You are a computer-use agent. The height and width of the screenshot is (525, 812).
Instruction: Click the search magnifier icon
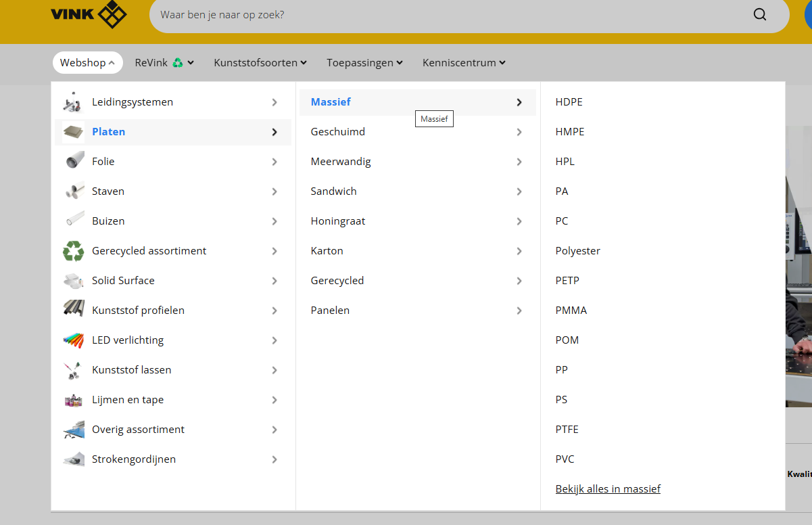[x=760, y=15]
